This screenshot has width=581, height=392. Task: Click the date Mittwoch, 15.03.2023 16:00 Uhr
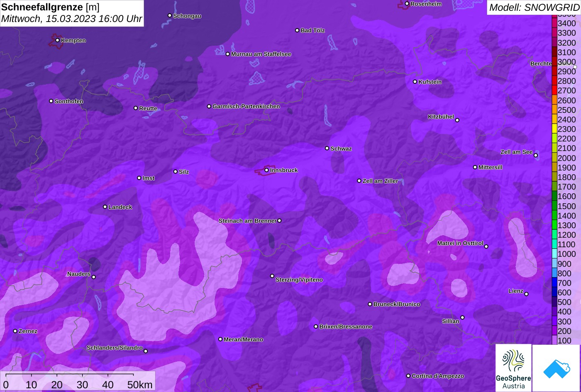point(72,19)
